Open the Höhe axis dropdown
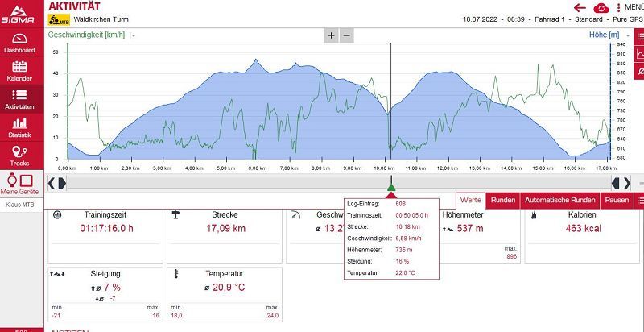Image resolution: width=644 pixels, height=332 pixels. coord(625,35)
